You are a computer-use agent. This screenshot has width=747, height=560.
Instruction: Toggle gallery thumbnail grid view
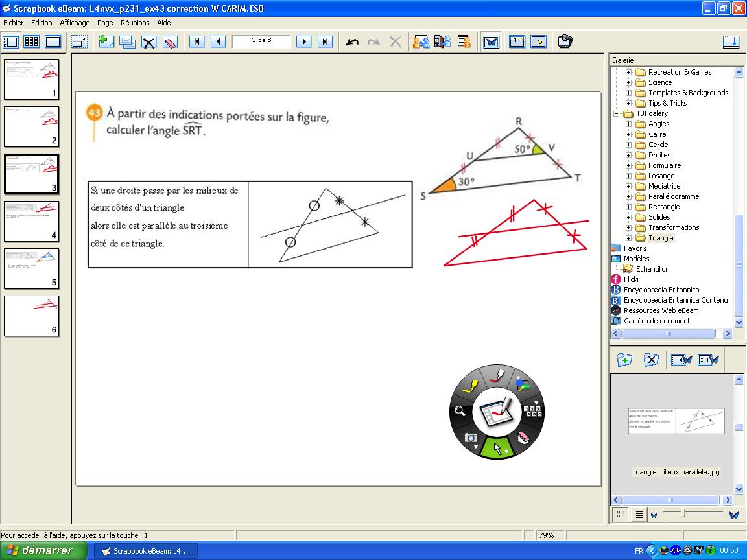point(621,514)
